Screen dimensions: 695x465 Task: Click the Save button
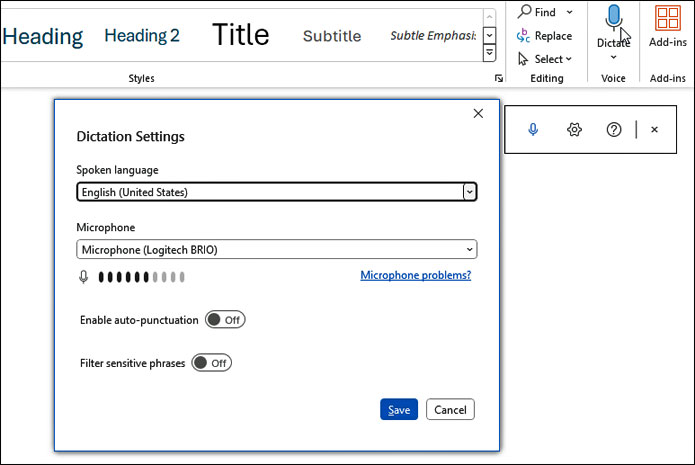pos(399,409)
